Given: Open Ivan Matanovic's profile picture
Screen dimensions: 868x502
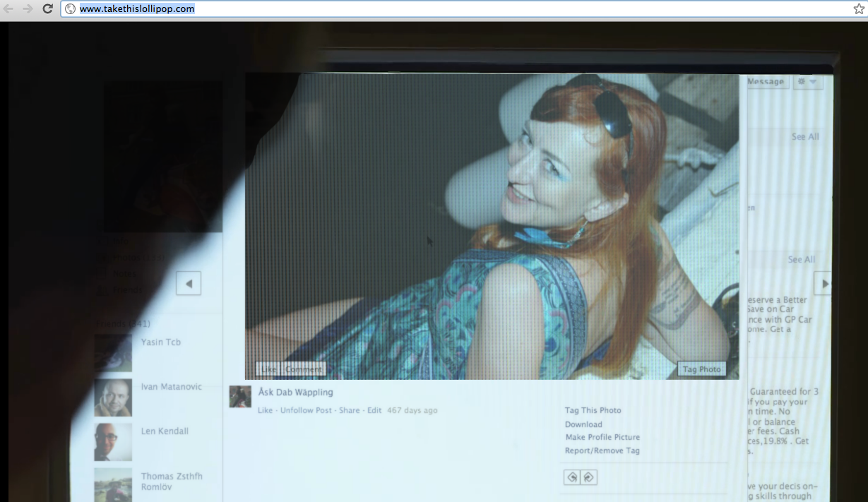Looking at the screenshot, I should click(x=113, y=398).
